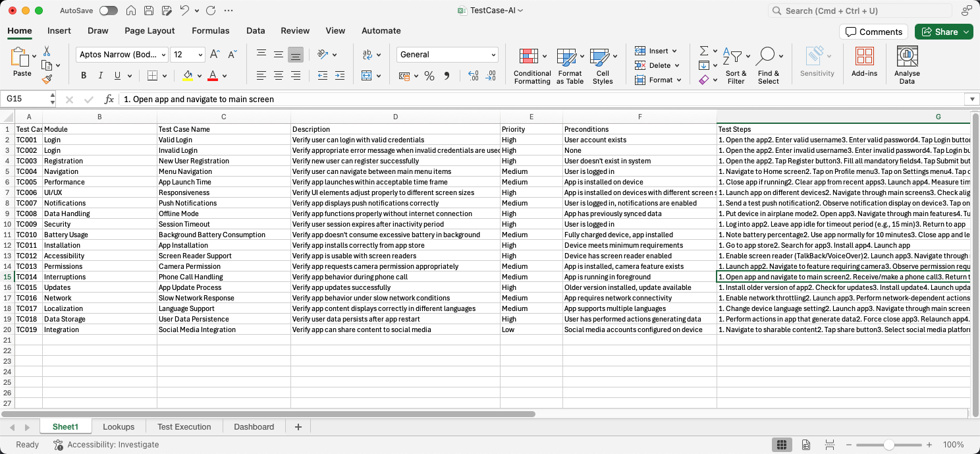The width and height of the screenshot is (980, 454).
Task: Open the Review ribbon tab
Action: [x=295, y=30]
